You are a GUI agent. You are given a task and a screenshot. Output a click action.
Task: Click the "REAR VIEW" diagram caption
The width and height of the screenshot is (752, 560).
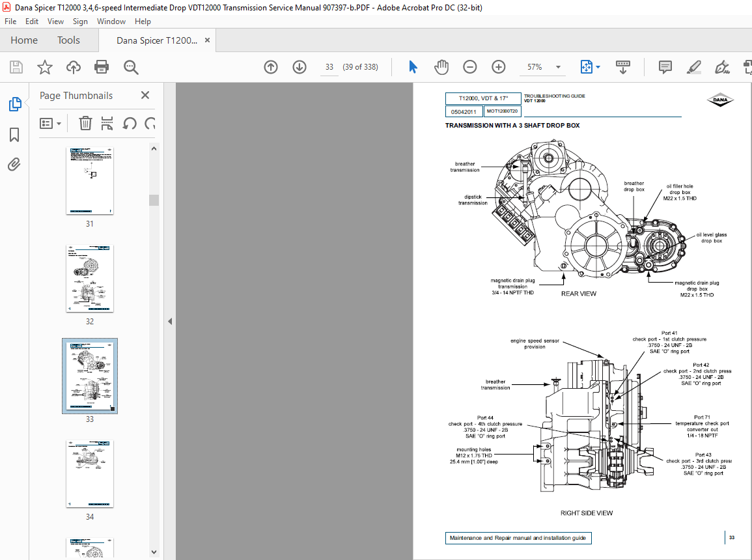click(578, 294)
